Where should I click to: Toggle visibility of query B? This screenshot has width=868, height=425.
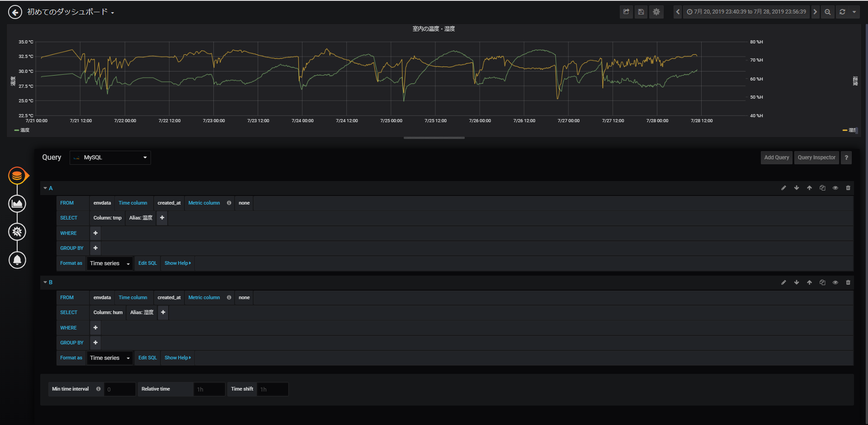point(835,282)
